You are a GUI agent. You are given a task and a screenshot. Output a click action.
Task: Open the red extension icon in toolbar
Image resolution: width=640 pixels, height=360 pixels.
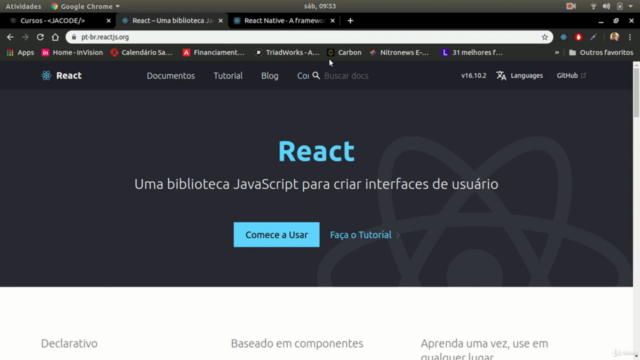[x=578, y=37]
